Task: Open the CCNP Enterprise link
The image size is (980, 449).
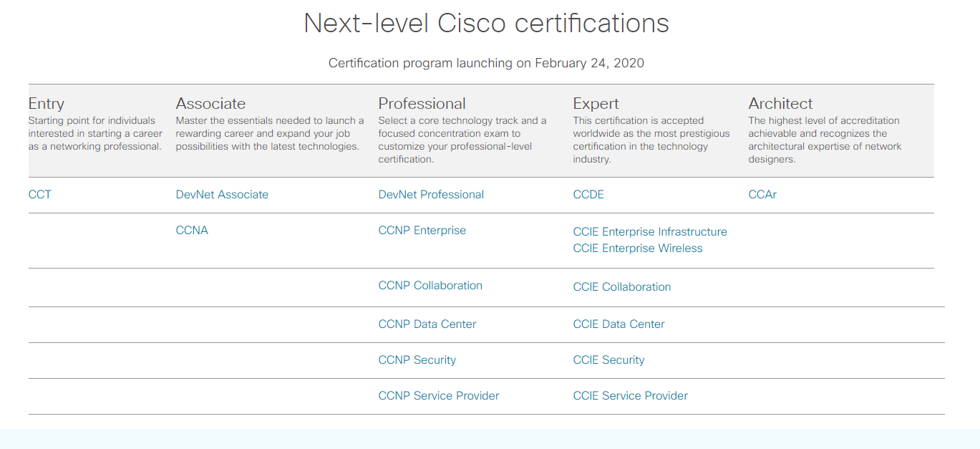Action: [x=422, y=231]
